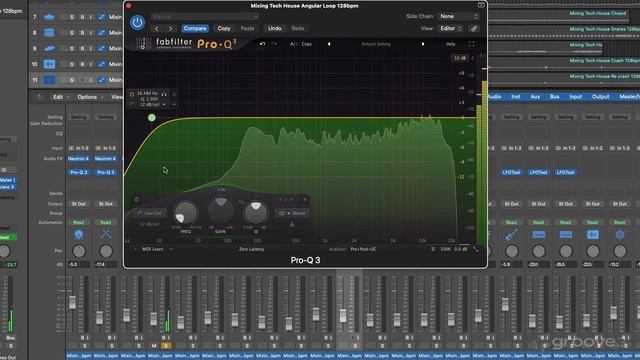Toggle the Pro-Q 3 plugin power button

pyautogui.click(x=137, y=22)
